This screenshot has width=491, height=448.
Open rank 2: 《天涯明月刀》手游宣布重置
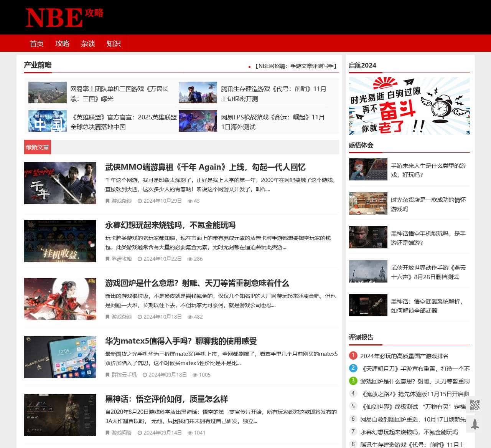click(x=415, y=369)
